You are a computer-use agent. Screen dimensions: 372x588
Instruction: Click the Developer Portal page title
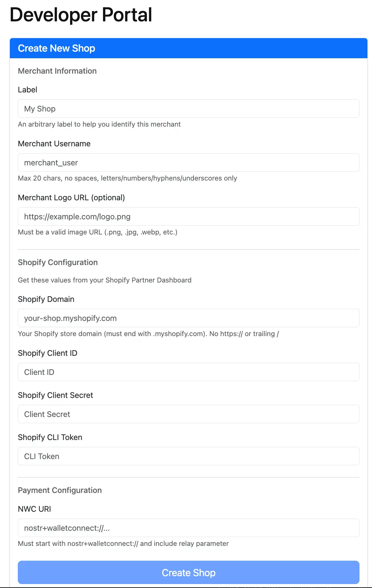[x=81, y=14]
